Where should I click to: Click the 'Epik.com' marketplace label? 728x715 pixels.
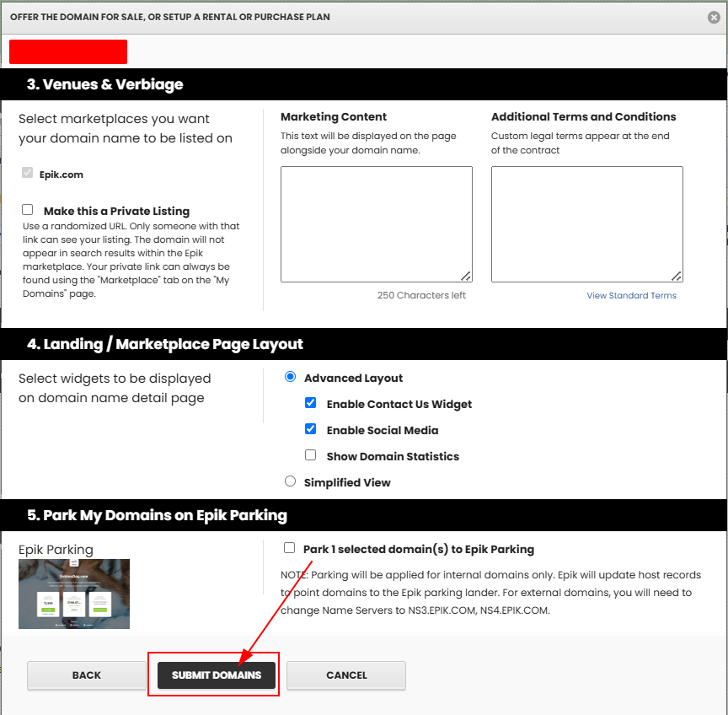62,175
